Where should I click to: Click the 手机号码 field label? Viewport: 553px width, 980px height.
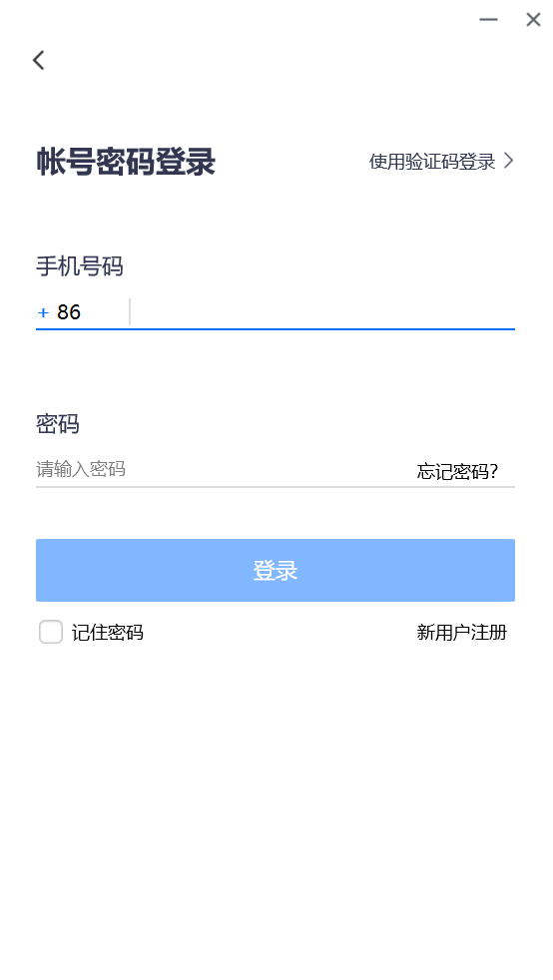tap(80, 266)
